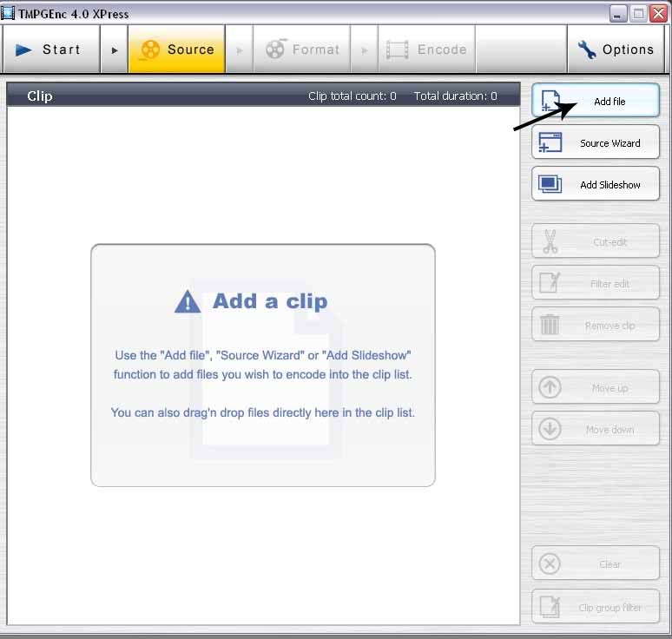Click the Cut-edit button label
The width and height of the screenshot is (672, 639).
pyautogui.click(x=609, y=242)
